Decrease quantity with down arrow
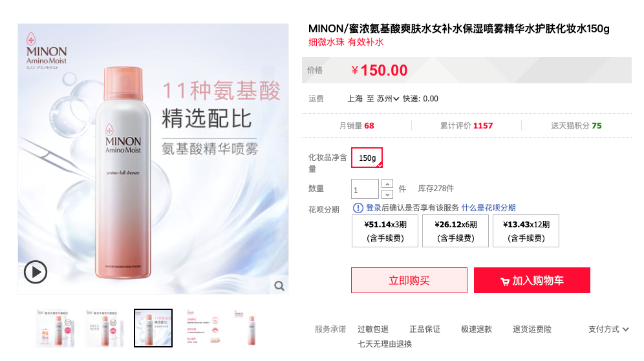 pos(387,194)
